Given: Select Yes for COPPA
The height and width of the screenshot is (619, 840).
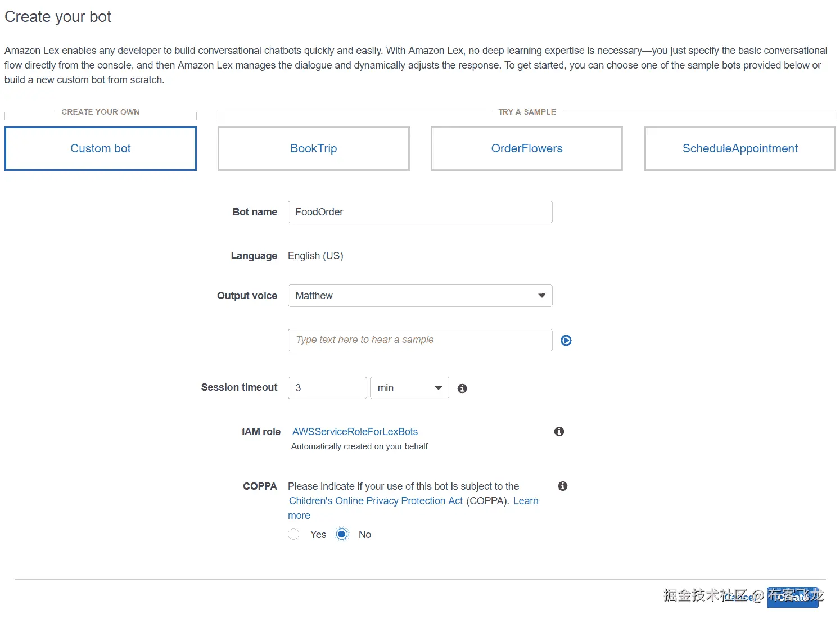Looking at the screenshot, I should click(x=293, y=535).
